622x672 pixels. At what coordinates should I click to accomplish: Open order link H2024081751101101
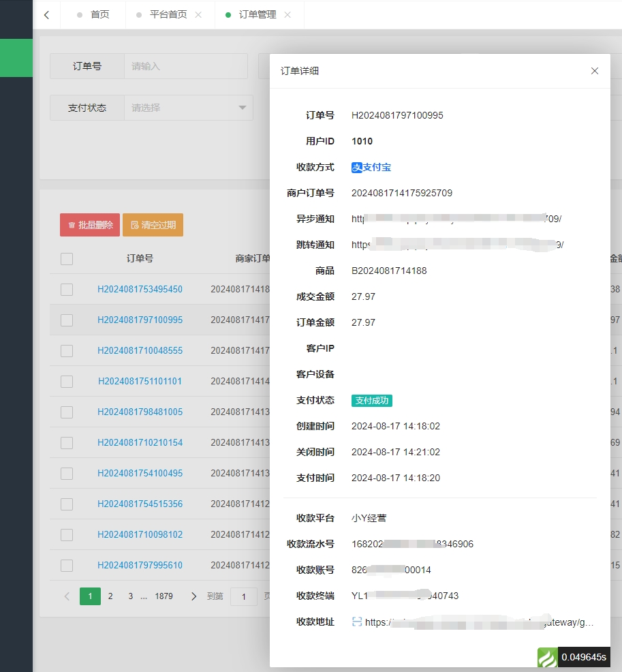140,382
